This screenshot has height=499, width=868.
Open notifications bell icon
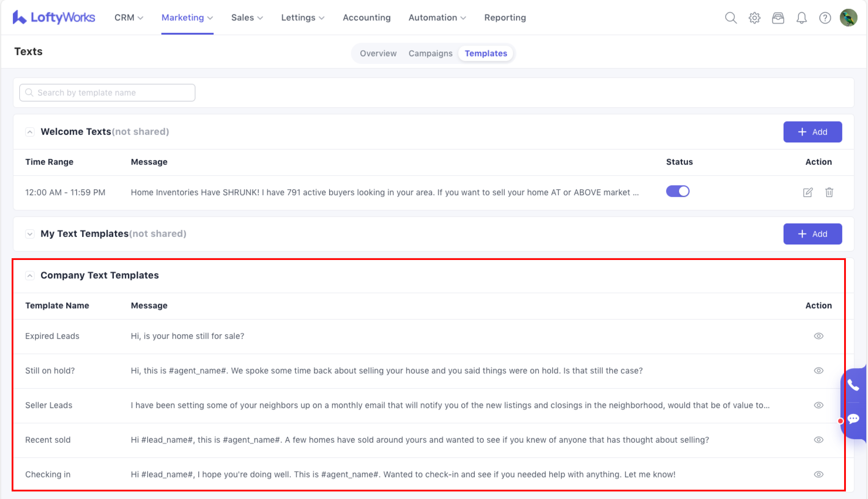point(801,18)
